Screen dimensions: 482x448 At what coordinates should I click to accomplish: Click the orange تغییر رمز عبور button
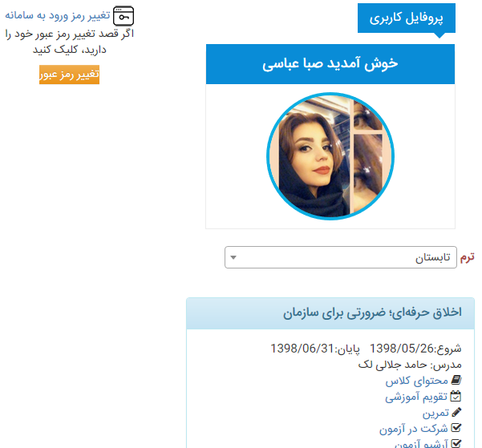coord(69,75)
